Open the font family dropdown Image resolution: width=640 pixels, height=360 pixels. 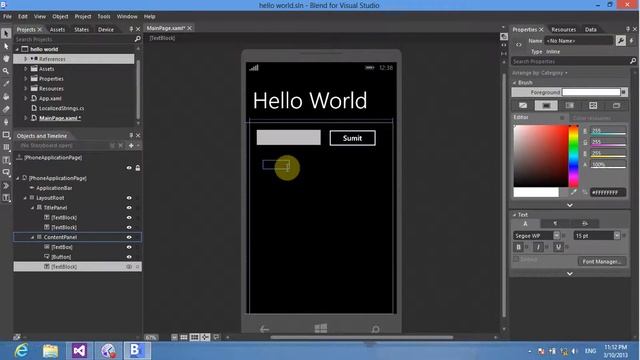tap(556, 236)
